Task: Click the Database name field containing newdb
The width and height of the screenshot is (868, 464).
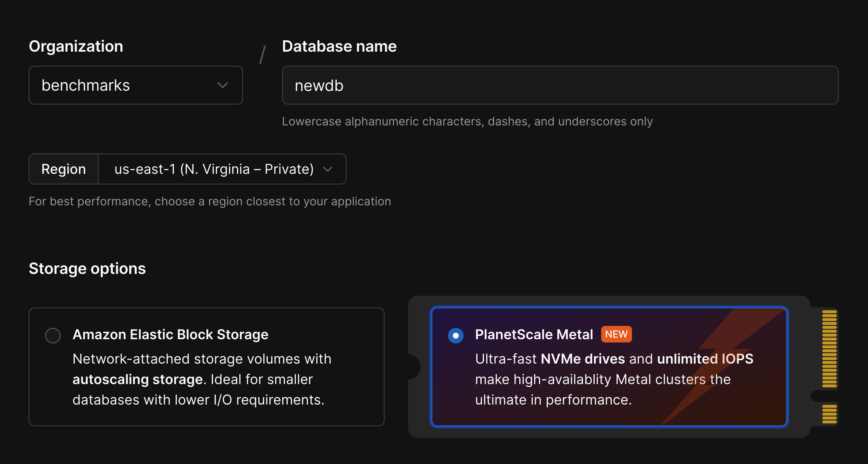Action: pyautogui.click(x=559, y=85)
